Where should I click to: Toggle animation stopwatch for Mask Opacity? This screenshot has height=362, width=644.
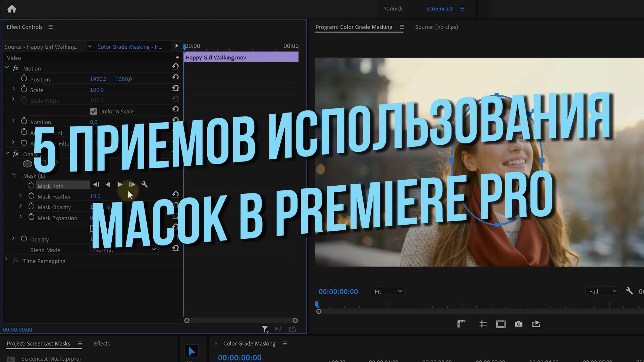(31, 207)
